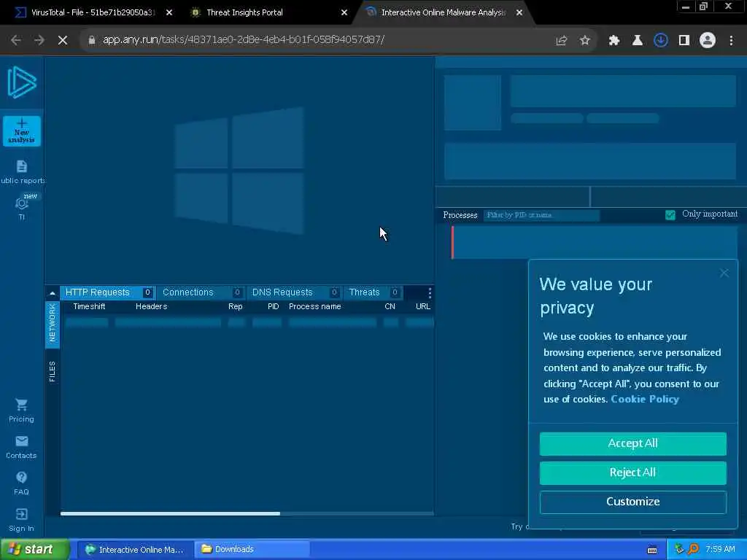This screenshot has width=747, height=560.
Task: Switch to the HTTP Requests tab
Action: coord(108,292)
